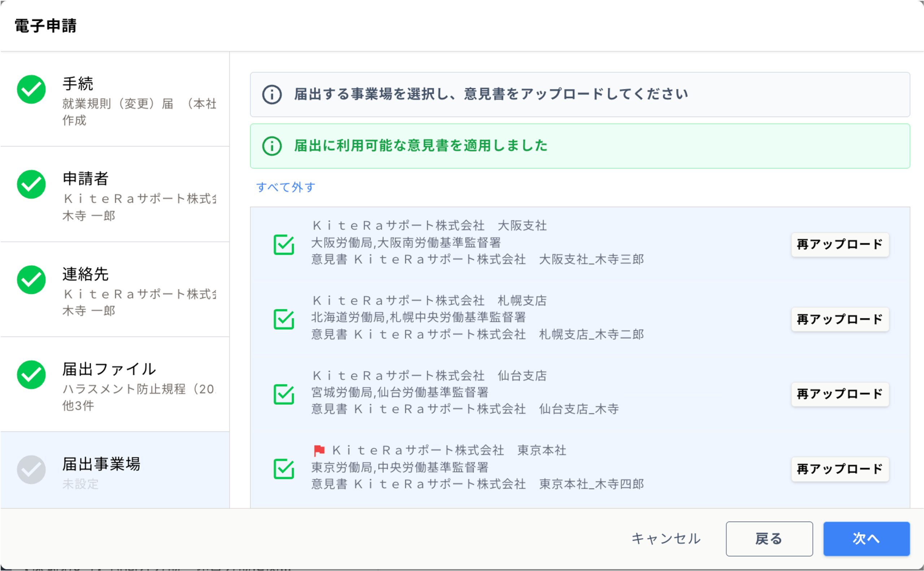The image size is (924, 571).
Task: Click the green info icon in 適用しました banner
Action: 272,146
